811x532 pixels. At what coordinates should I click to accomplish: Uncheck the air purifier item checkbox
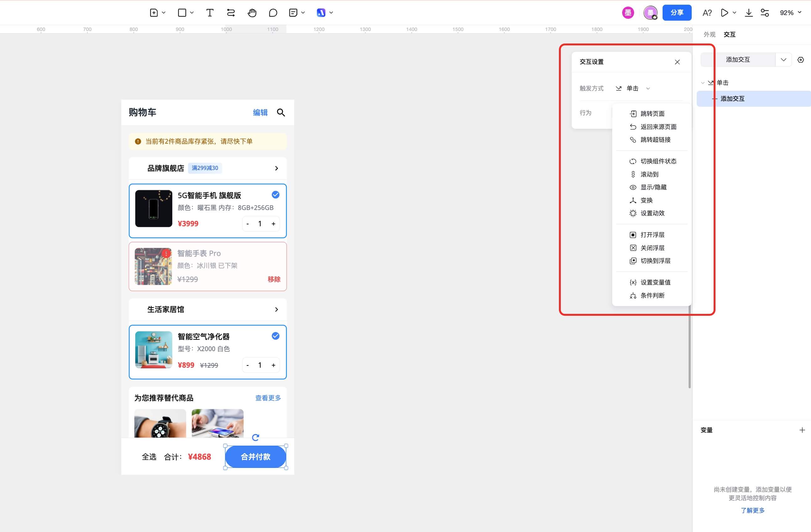[275, 336]
